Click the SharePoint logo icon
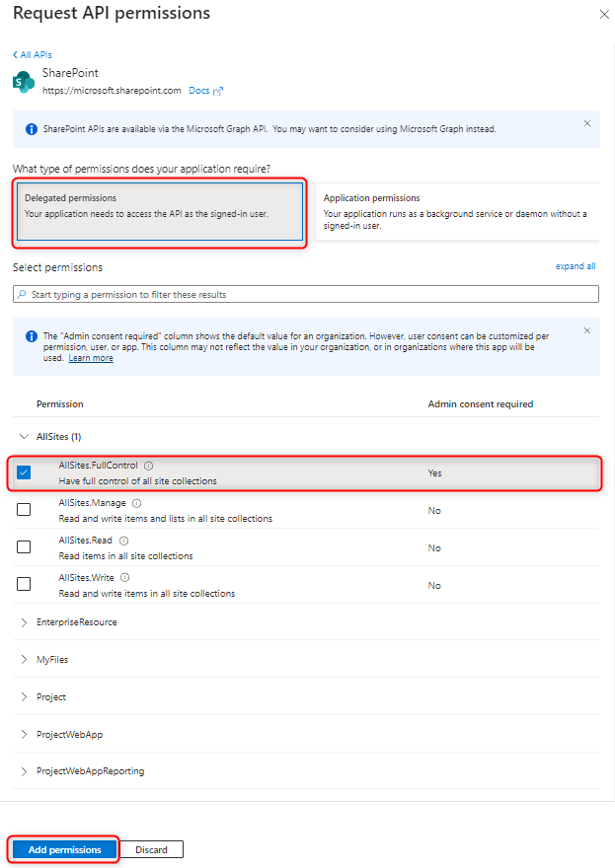The image size is (615, 868). (24, 82)
